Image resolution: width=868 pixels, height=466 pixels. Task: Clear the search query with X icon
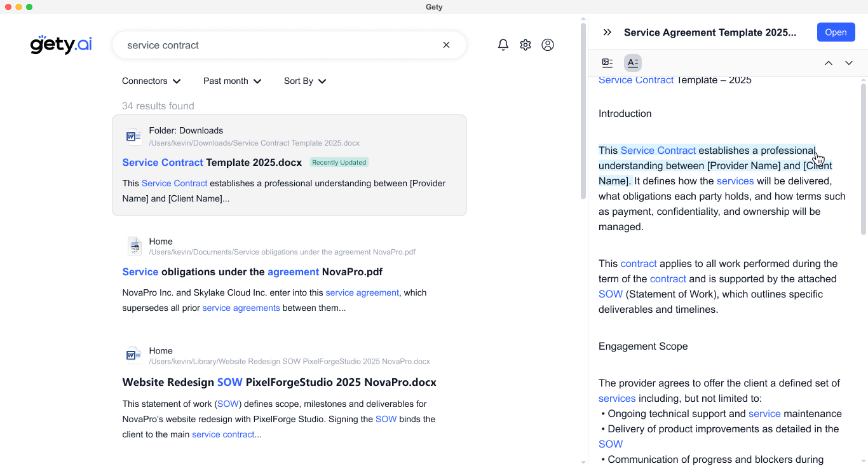(x=446, y=45)
